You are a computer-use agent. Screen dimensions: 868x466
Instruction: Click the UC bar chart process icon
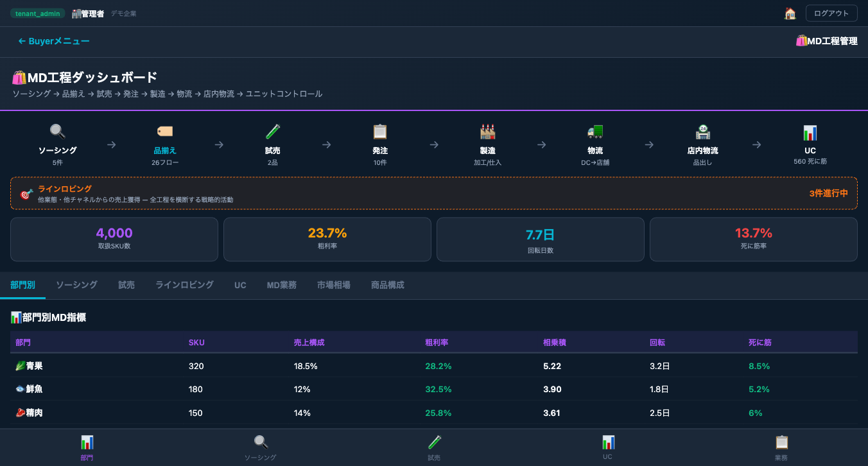810,132
